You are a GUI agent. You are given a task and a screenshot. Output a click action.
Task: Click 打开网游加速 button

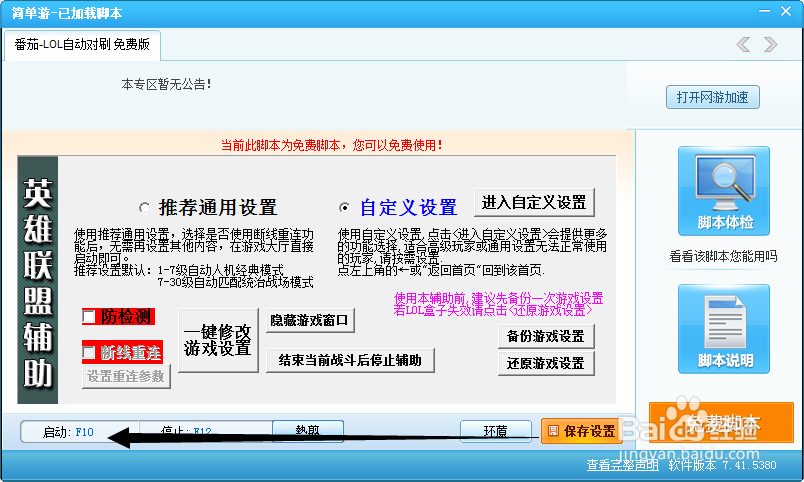point(713,97)
